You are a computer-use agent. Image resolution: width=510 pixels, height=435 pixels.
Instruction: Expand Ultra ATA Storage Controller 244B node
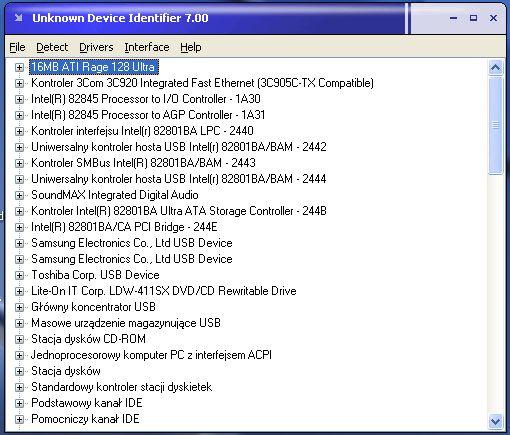click(x=19, y=211)
